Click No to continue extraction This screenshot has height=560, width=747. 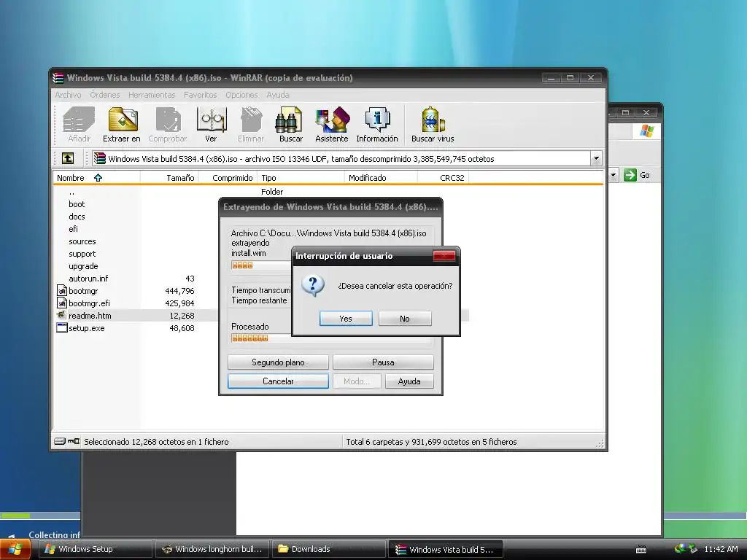[x=405, y=319]
